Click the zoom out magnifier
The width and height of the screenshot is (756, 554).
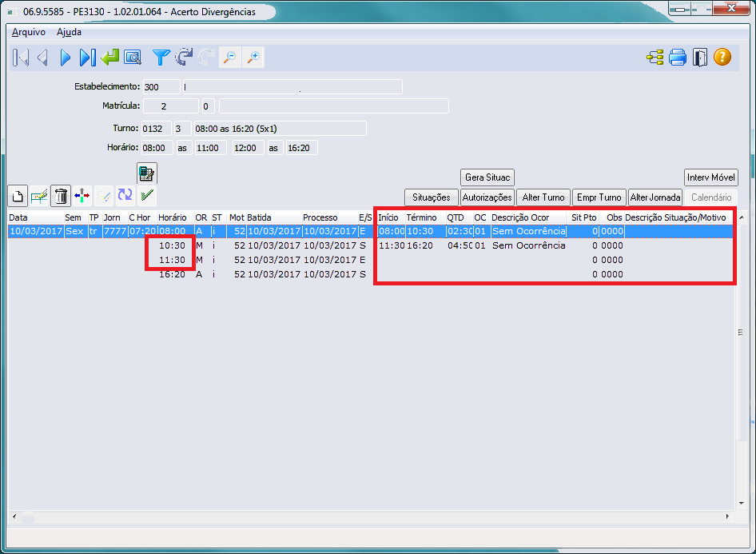(230, 58)
